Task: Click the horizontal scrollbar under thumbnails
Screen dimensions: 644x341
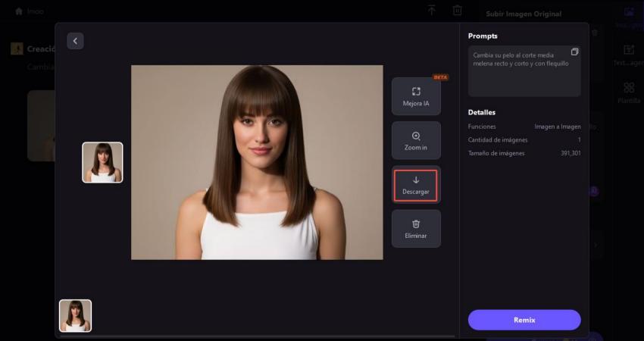Action: [x=256, y=335]
